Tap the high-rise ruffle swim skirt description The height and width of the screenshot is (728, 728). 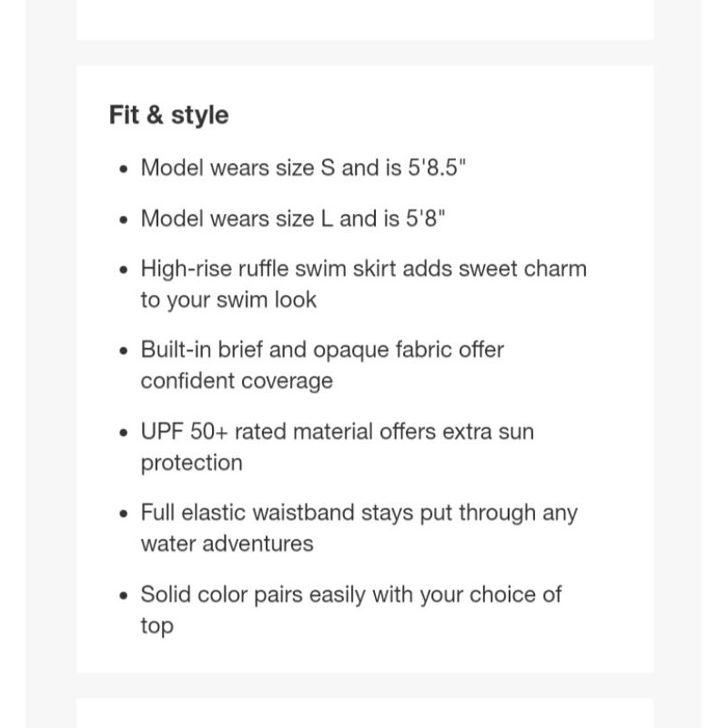pyautogui.click(x=363, y=284)
